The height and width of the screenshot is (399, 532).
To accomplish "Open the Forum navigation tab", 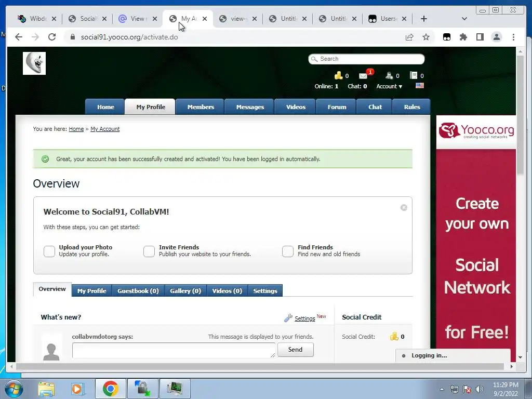I will click(337, 107).
